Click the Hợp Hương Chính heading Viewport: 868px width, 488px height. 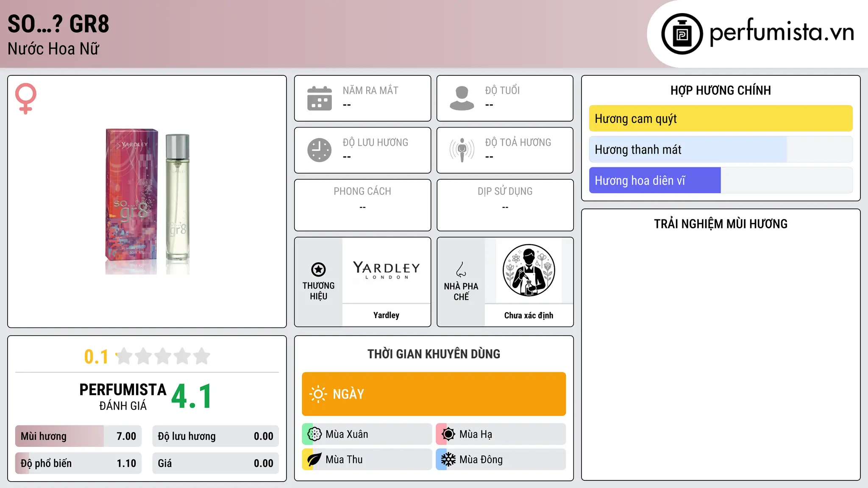[721, 90]
